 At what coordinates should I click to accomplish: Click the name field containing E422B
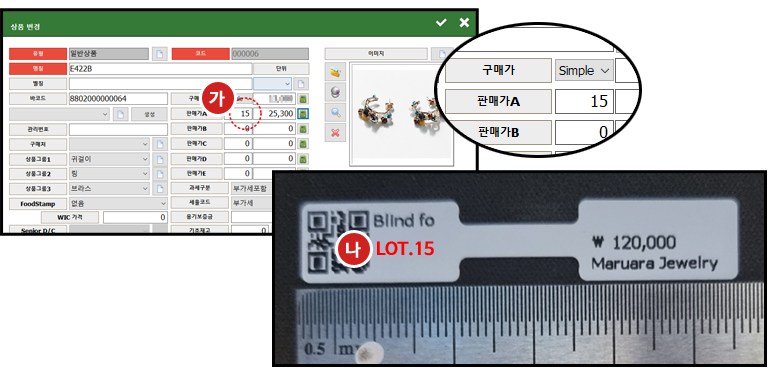(160, 69)
